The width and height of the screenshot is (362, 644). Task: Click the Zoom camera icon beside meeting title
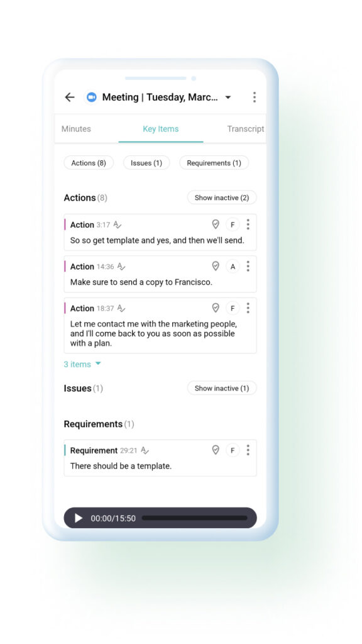[92, 97]
